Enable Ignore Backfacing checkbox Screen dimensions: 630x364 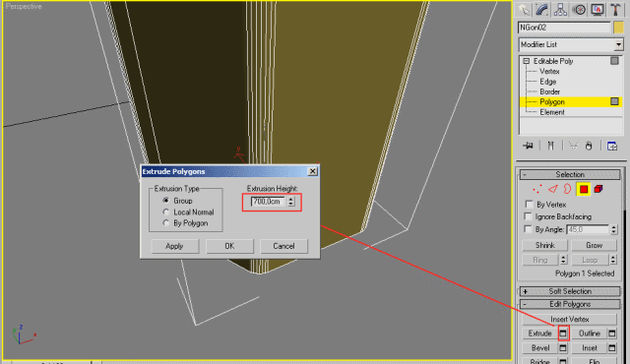coord(529,216)
